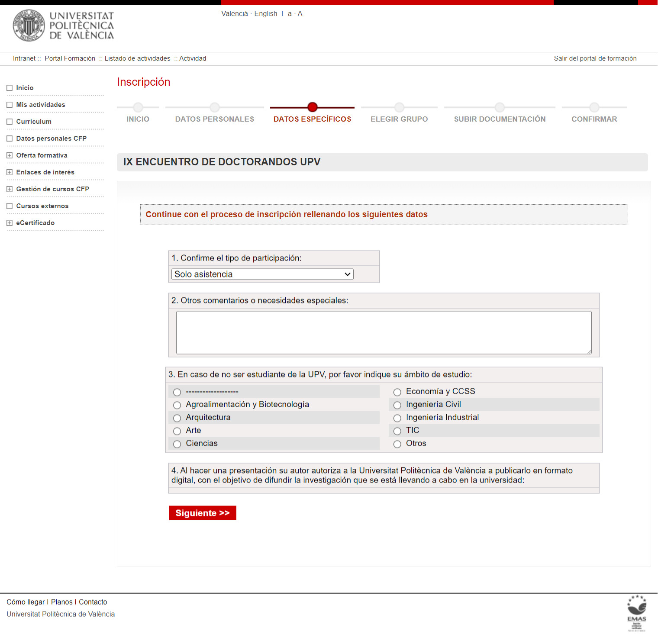Open the Subir Documentación step tab
This screenshot has width=658, height=644.
(x=500, y=119)
